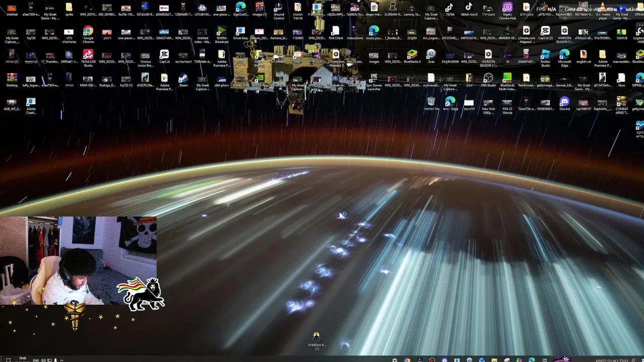
Task: Open the FIFA 23 Wanda icon
Action: (507, 106)
